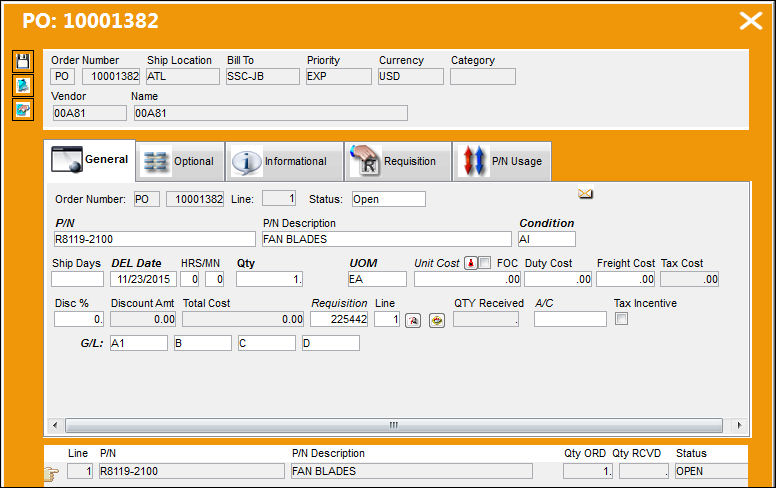Screen dimensions: 776x488
Task: Click the G/L field A1
Action: [139, 343]
